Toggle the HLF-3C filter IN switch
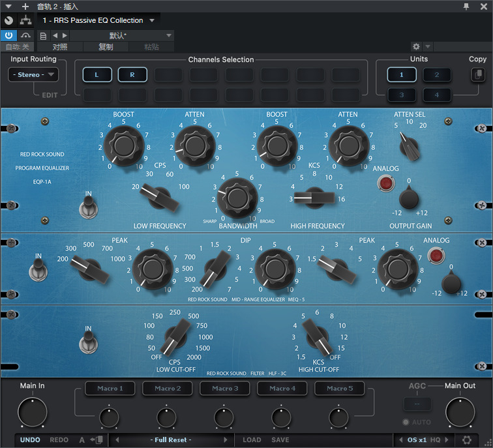Viewport: 493px width, 448px height. pyautogui.click(x=88, y=342)
